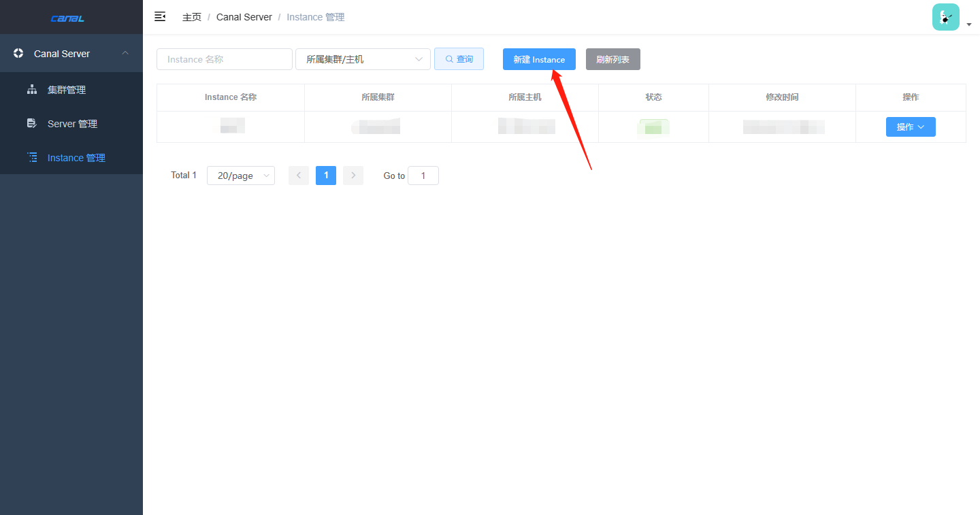
Task: Open the 操作 dropdown in the table row
Action: tap(911, 127)
